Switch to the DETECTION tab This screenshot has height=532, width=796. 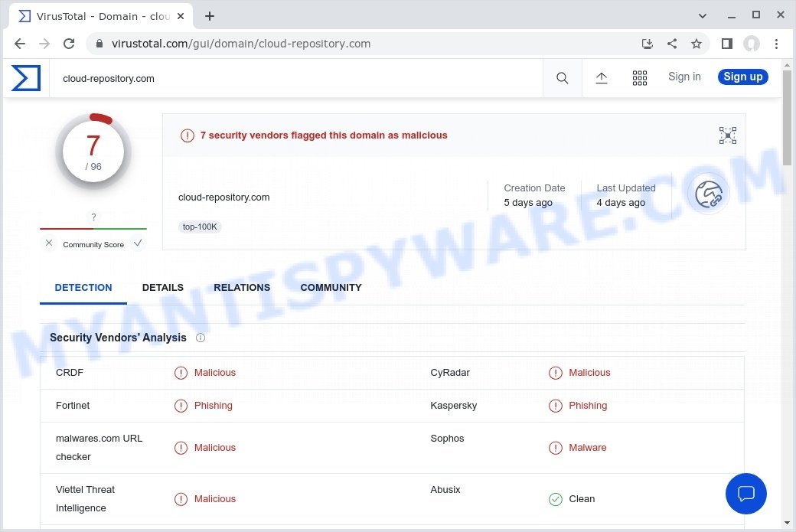(x=83, y=287)
